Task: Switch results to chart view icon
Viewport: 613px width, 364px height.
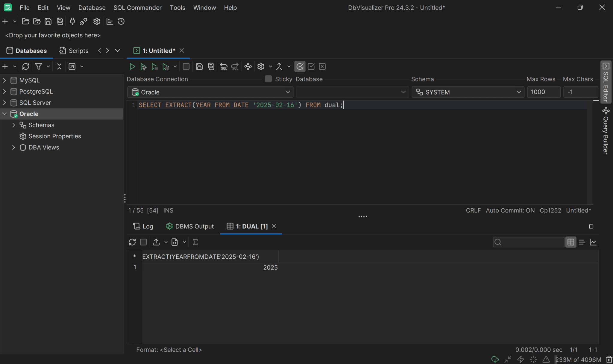Action: pos(593,242)
